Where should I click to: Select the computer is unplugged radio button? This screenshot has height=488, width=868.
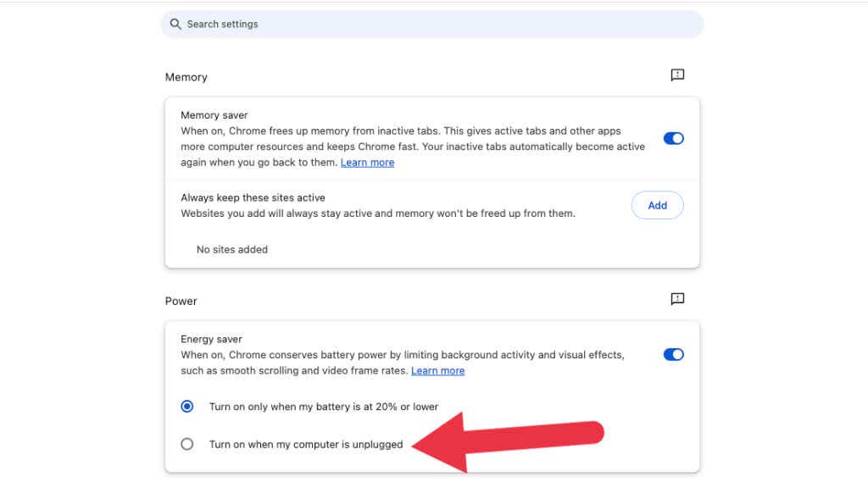point(187,444)
